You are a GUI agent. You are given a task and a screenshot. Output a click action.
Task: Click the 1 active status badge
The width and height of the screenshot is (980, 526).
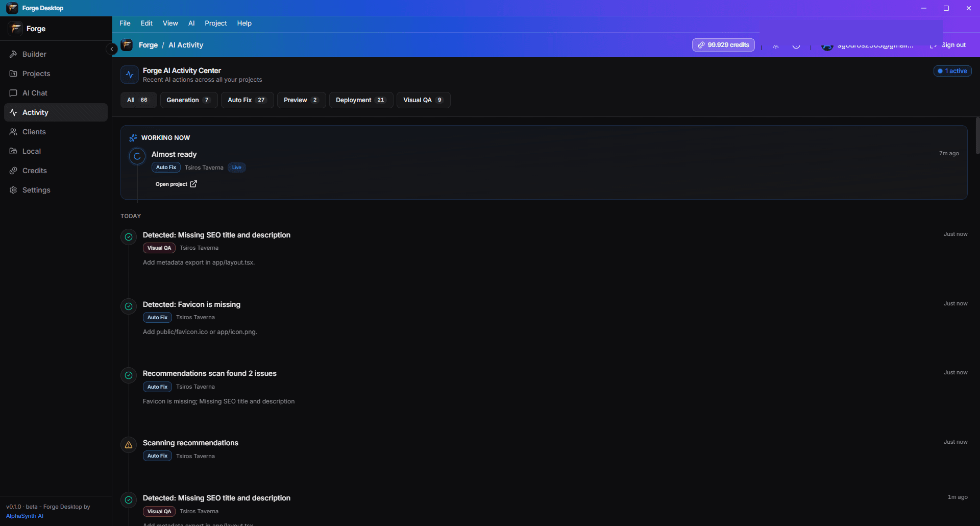[x=952, y=71]
